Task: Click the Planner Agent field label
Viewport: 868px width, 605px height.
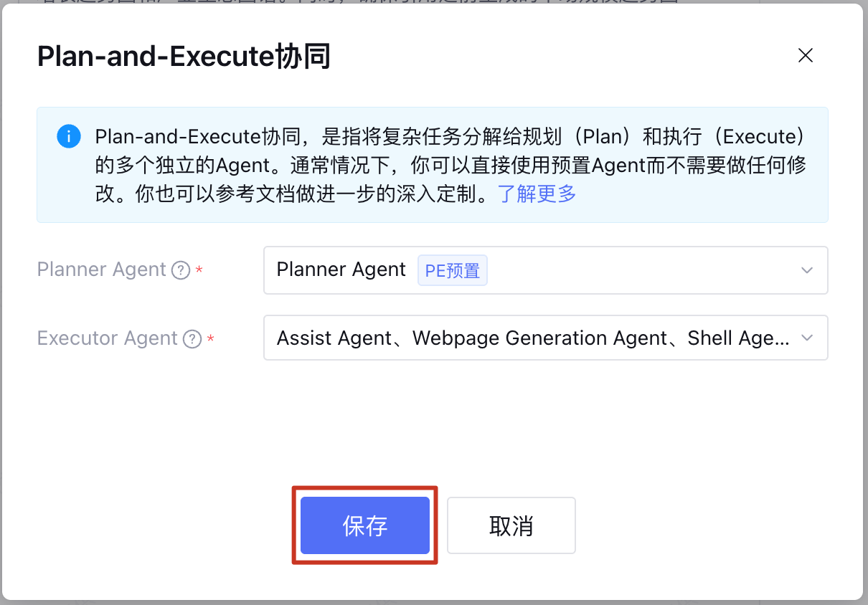Action: pos(102,270)
